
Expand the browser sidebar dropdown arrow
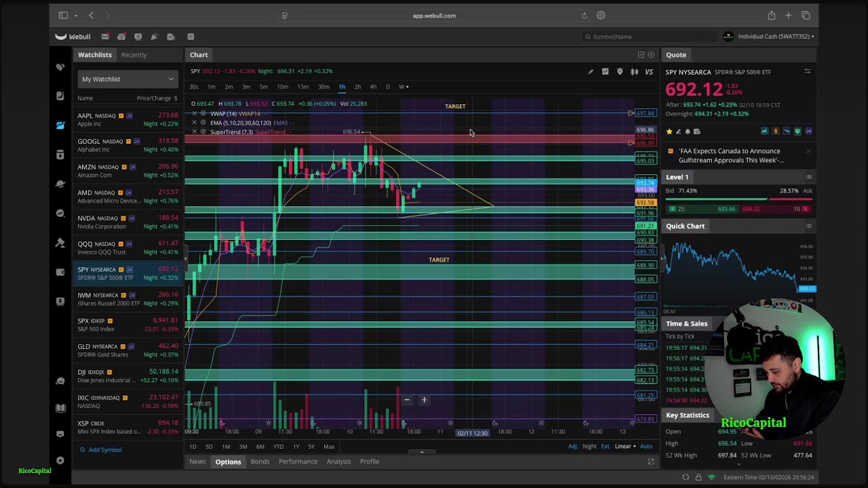tap(75, 16)
